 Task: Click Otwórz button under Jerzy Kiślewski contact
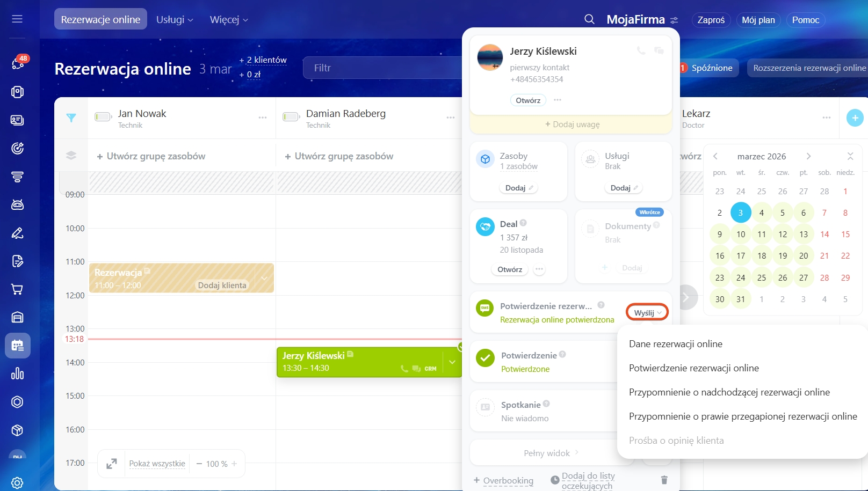click(x=527, y=100)
